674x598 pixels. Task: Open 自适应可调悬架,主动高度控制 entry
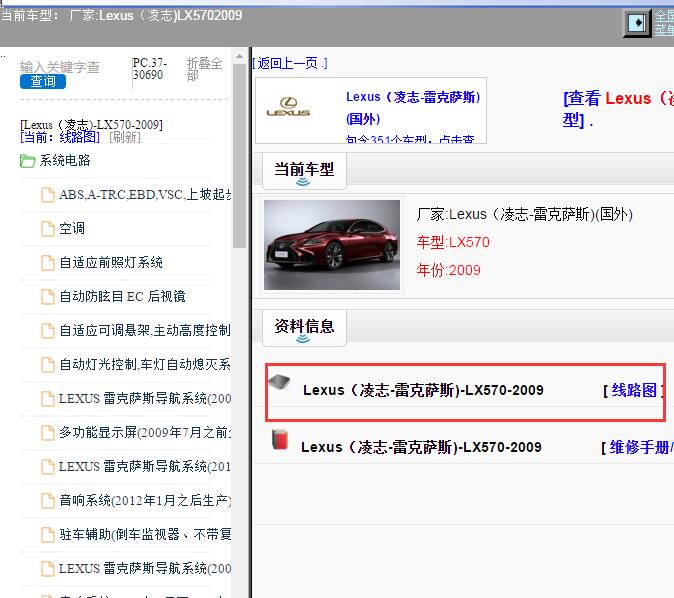[x=145, y=330]
